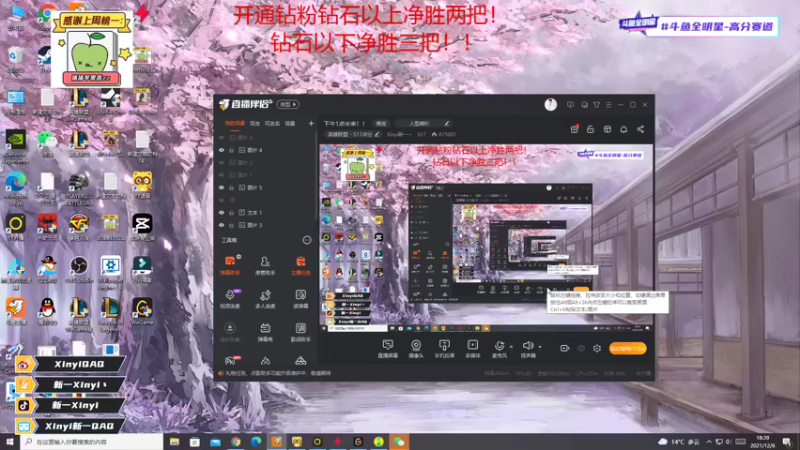
Task: Select the orange highlighted scene tab
Action: [235, 123]
